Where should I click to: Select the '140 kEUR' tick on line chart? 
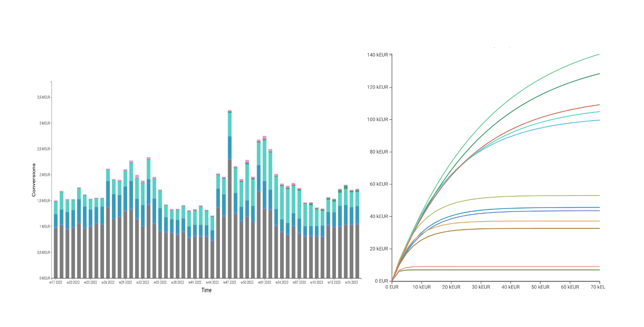tap(378, 55)
